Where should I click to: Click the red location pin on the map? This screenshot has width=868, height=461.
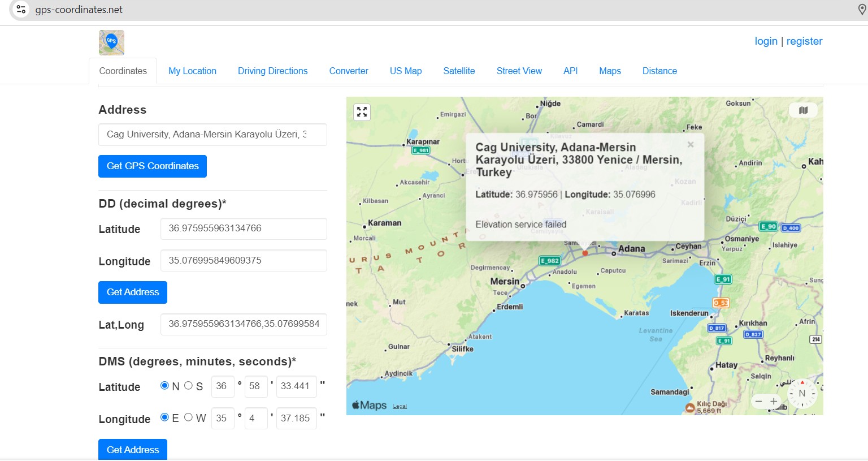pyautogui.click(x=585, y=253)
